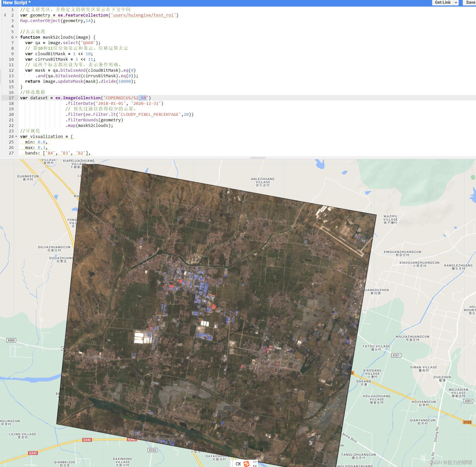Click line number 17 in the gutter
Viewport: 476px width, 467px height.
point(11,98)
